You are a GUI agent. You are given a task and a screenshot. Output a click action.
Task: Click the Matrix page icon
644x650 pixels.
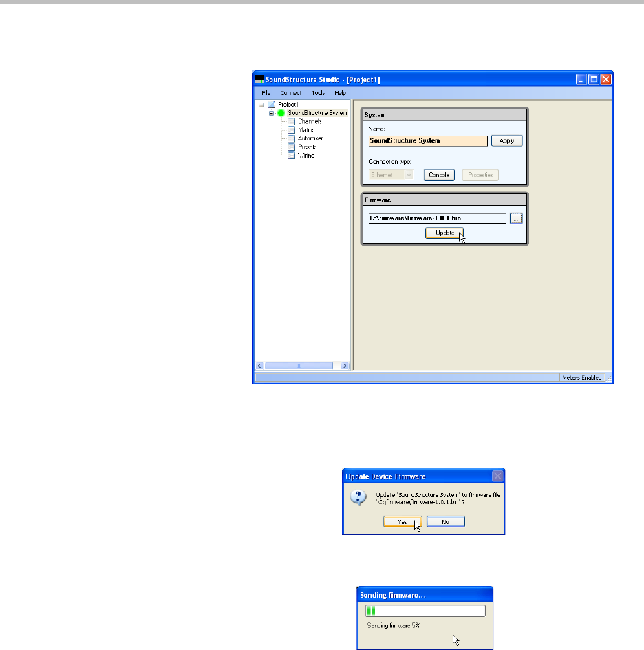[292, 130]
